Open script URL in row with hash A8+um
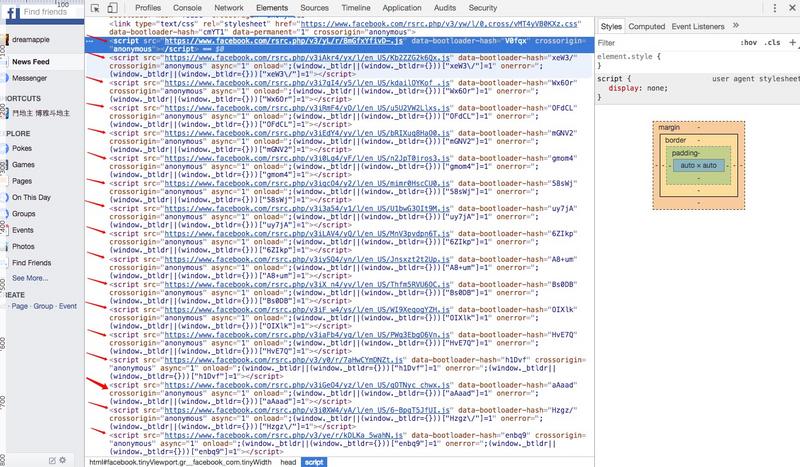 307,259
